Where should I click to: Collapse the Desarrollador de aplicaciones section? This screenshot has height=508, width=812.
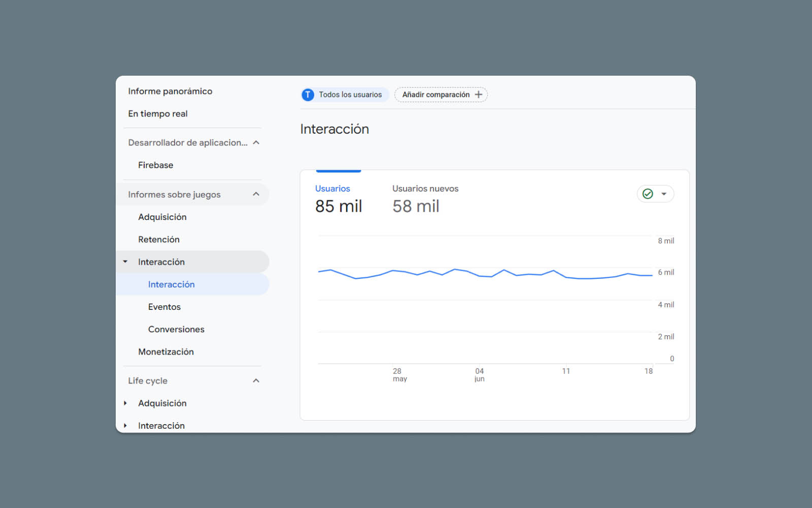pyautogui.click(x=256, y=143)
